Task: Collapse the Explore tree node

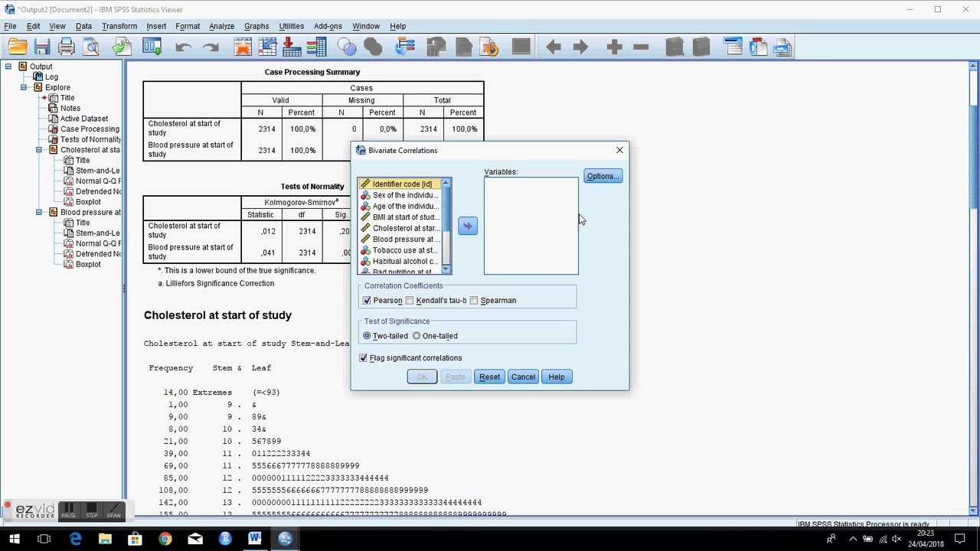Action: (24, 87)
